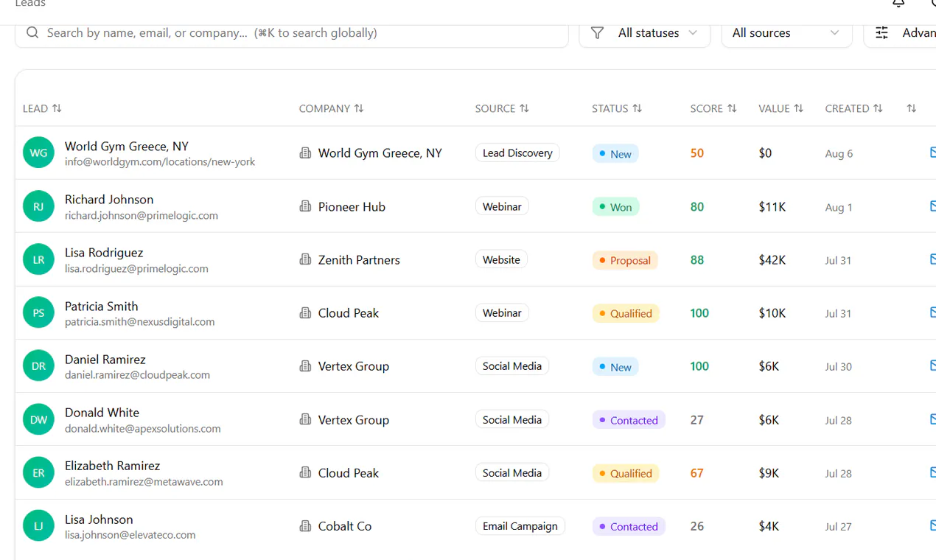
Task: Click the $11K value cell
Action: [772, 207]
